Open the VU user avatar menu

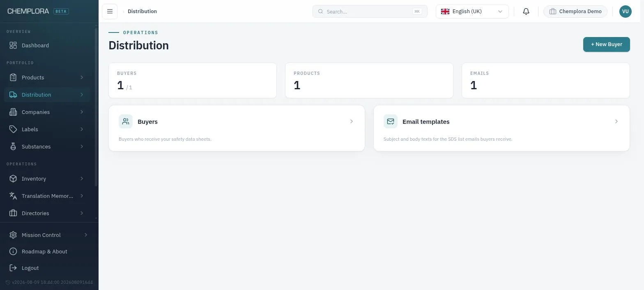pyautogui.click(x=625, y=11)
